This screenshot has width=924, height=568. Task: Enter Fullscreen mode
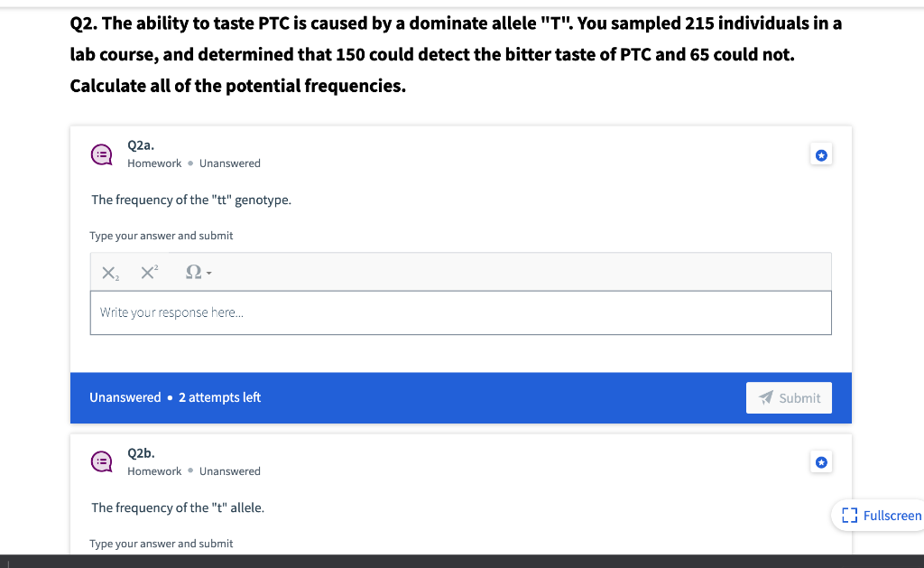point(882,515)
